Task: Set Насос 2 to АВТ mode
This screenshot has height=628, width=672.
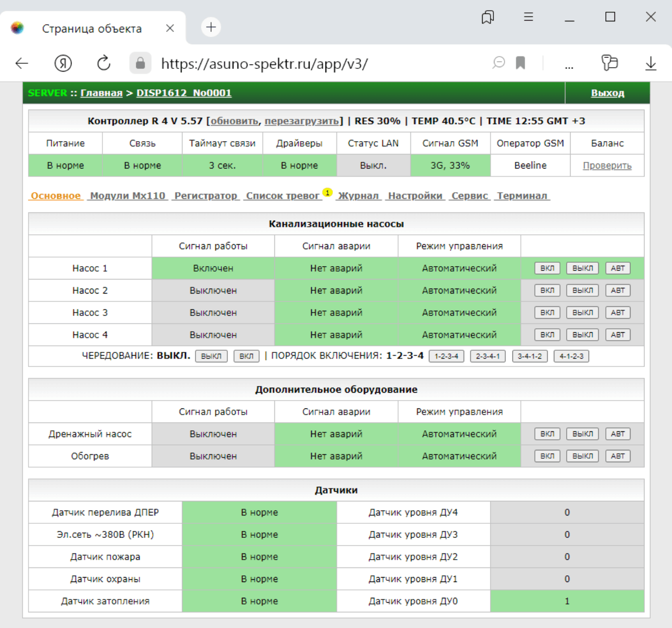Action: click(x=618, y=290)
